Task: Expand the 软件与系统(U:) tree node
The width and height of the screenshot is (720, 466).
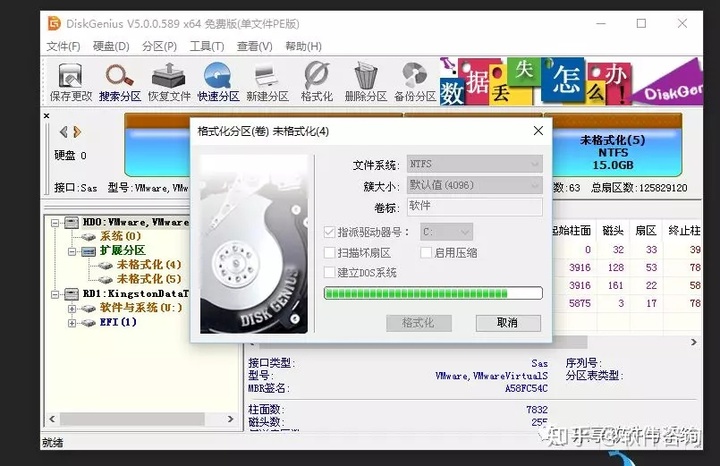Action: [72, 309]
